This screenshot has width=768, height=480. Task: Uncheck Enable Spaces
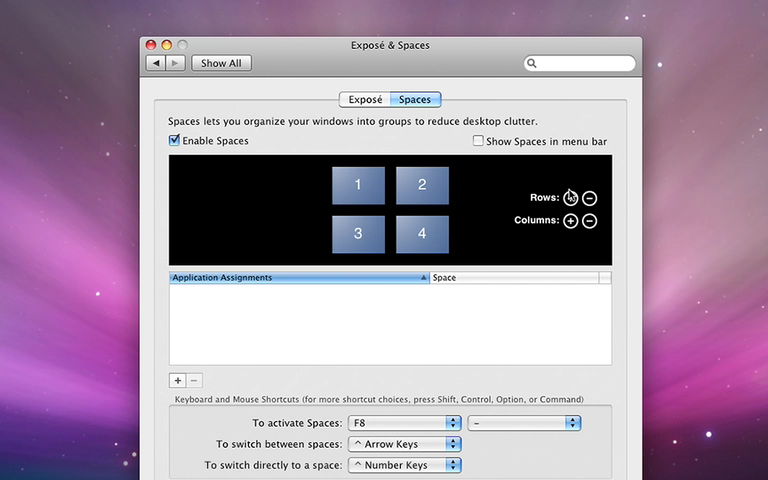pyautogui.click(x=174, y=141)
